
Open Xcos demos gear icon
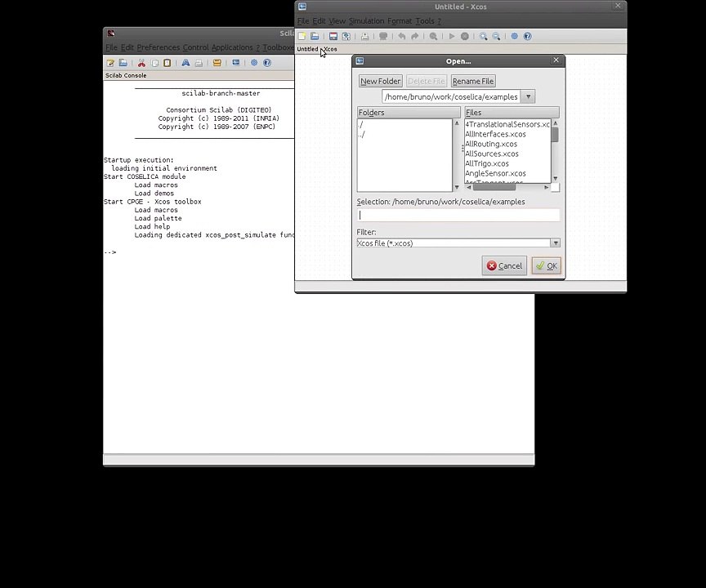click(514, 37)
